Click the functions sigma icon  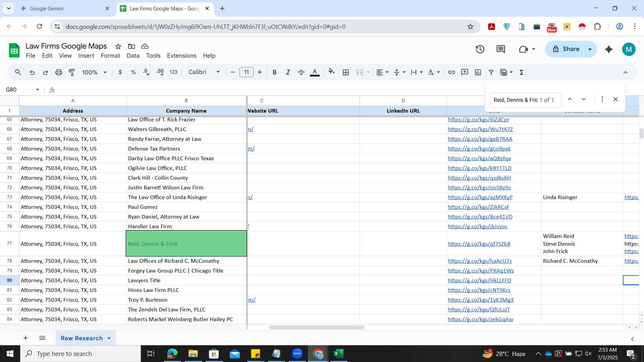pyautogui.click(x=522, y=72)
